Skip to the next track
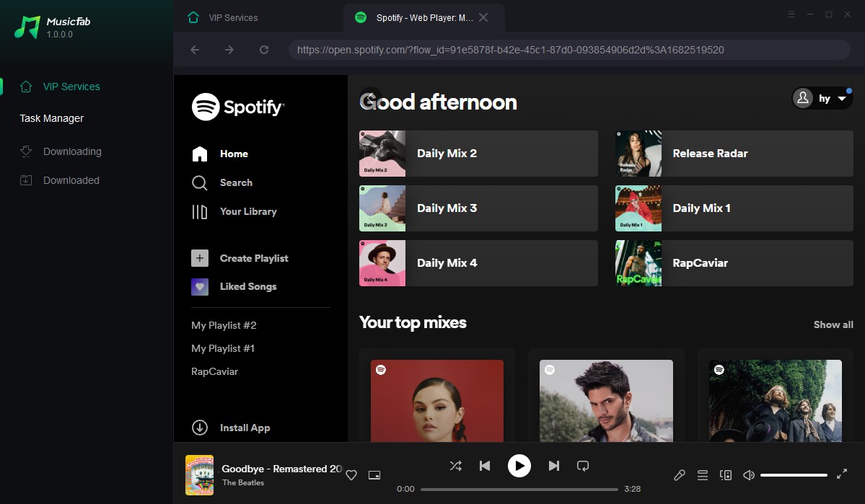This screenshot has width=865, height=504. tap(554, 466)
